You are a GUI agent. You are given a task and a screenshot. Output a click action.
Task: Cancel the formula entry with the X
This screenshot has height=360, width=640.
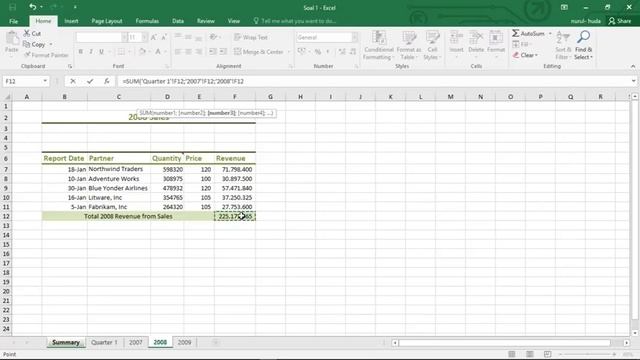[73, 81]
